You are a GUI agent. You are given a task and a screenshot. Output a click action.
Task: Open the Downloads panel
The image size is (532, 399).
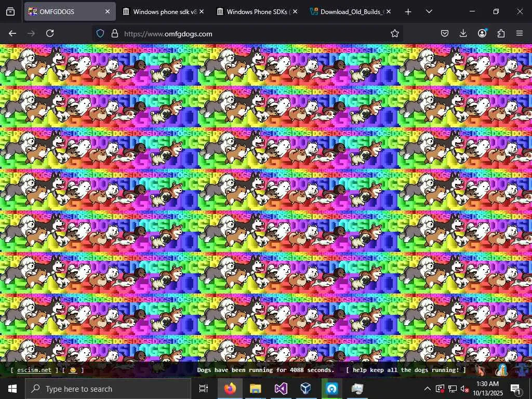point(463,33)
